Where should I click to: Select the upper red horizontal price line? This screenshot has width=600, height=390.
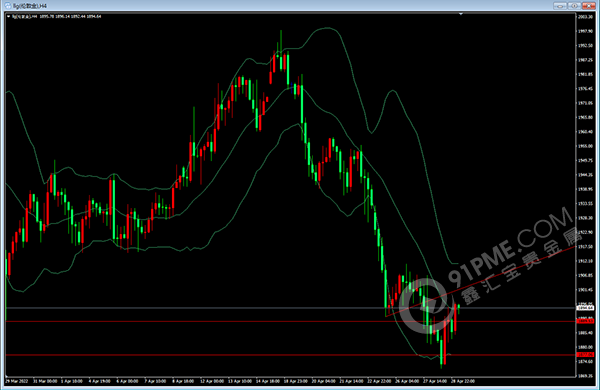point(291,321)
